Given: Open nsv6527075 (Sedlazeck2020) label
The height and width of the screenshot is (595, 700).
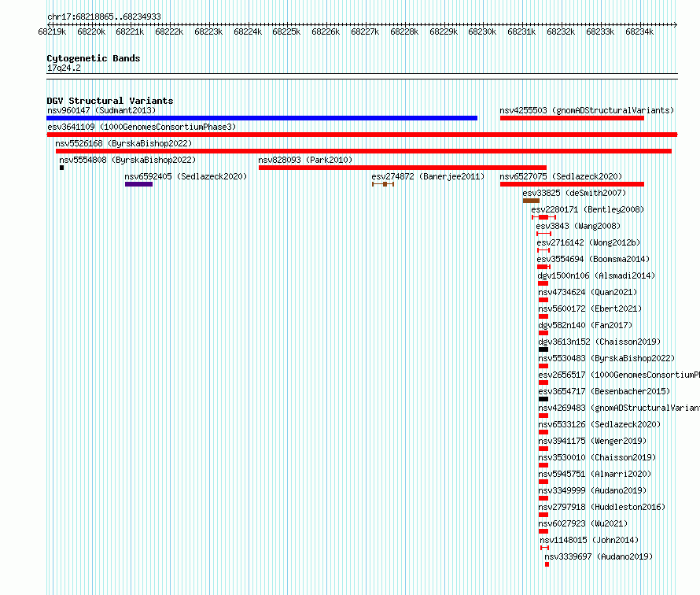Looking at the screenshot, I should click(x=561, y=176).
